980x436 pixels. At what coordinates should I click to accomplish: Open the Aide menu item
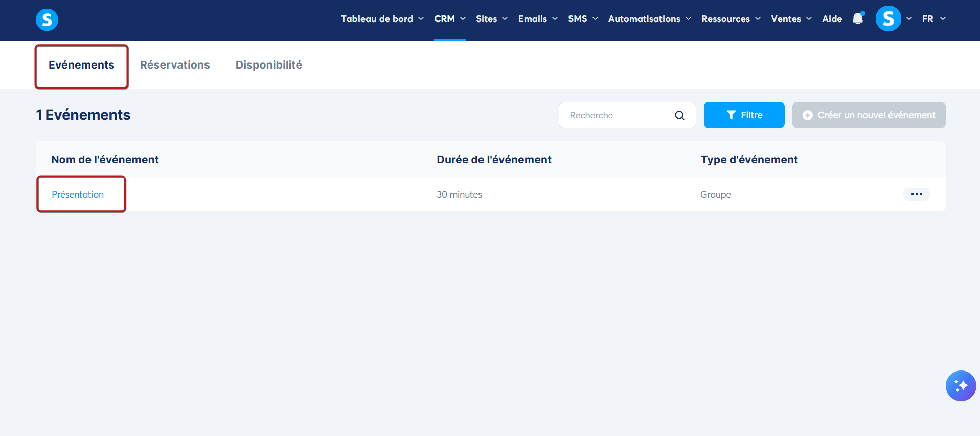coord(832,19)
